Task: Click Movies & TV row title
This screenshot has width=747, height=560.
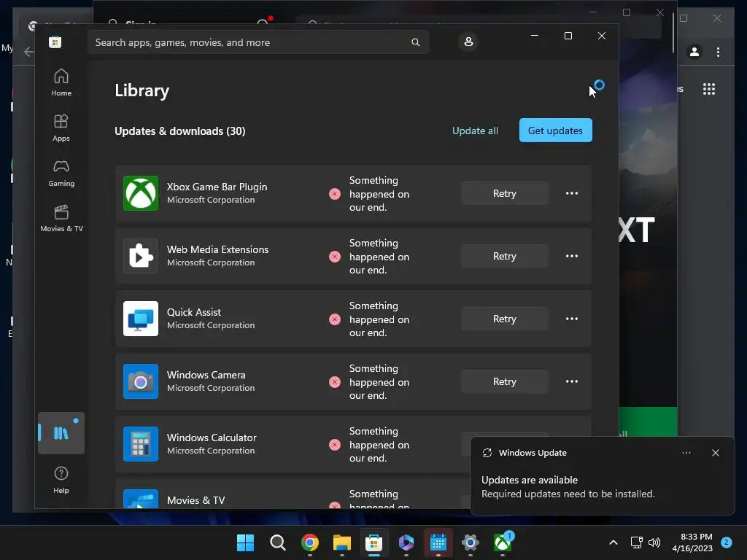Action: pyautogui.click(x=196, y=500)
